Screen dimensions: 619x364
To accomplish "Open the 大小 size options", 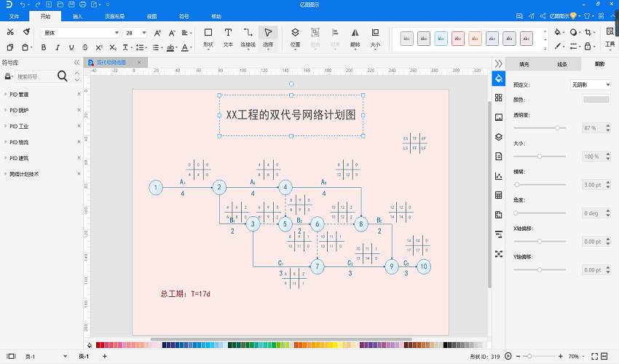I will tap(375, 38).
